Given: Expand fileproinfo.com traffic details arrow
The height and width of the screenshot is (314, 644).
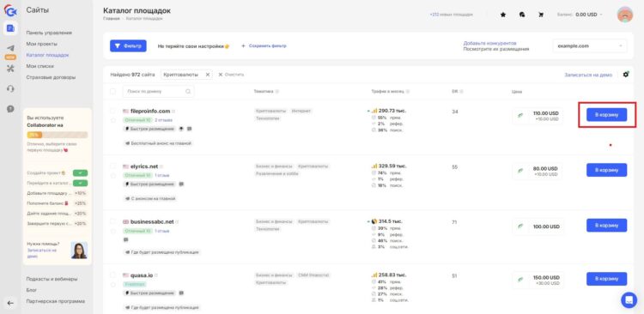Looking at the screenshot, I should 368,112.
